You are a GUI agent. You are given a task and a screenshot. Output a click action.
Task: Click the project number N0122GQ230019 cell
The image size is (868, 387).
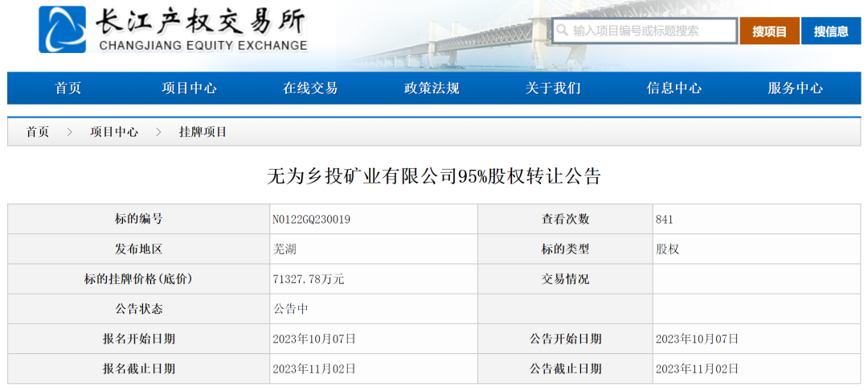312,219
